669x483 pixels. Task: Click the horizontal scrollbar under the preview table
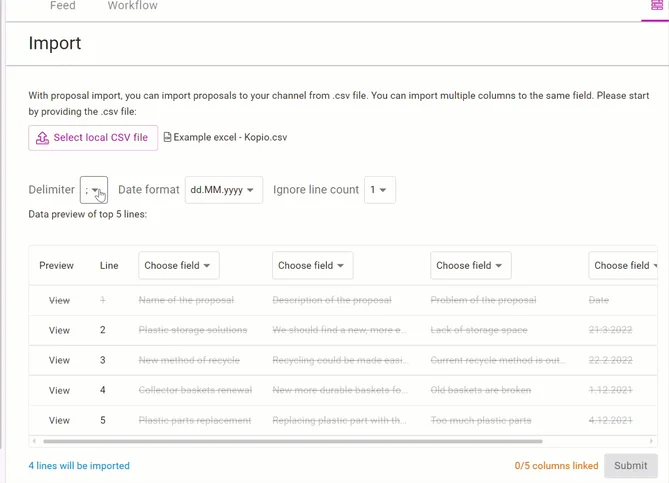[x=293, y=441]
